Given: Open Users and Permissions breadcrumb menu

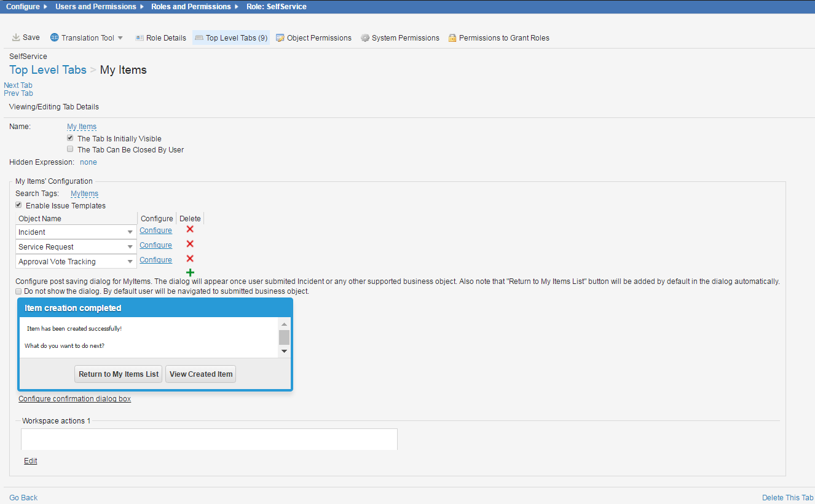Looking at the screenshot, I should [95, 7].
